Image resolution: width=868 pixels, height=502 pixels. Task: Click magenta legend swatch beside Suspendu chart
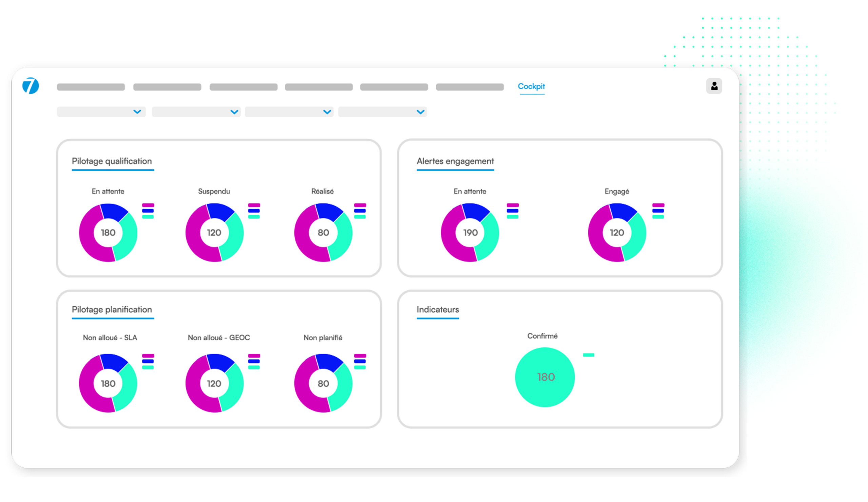(254, 205)
